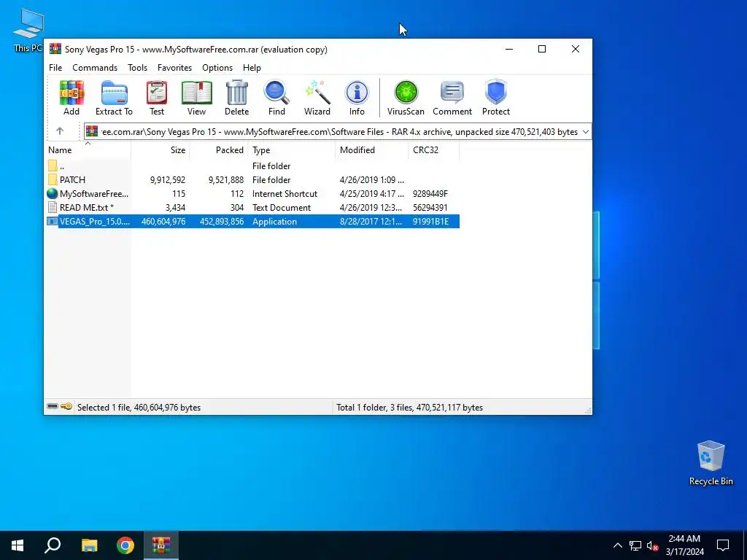This screenshot has height=560, width=747.
Task: Open the Help menu
Action: [252, 68]
